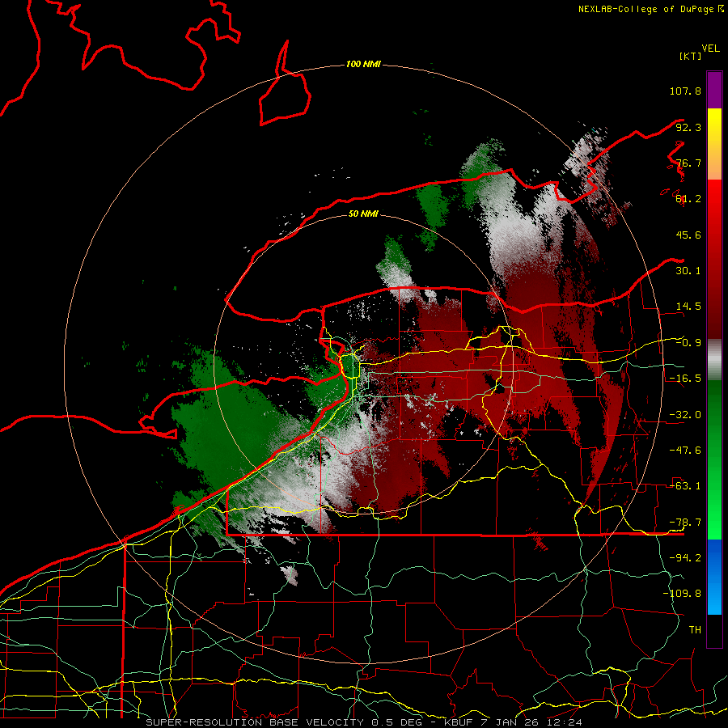Click the SUPER-RESOLUTION BASE VELOCITY caption text
Image resolution: width=728 pixels, height=728 pixels.
point(256,722)
